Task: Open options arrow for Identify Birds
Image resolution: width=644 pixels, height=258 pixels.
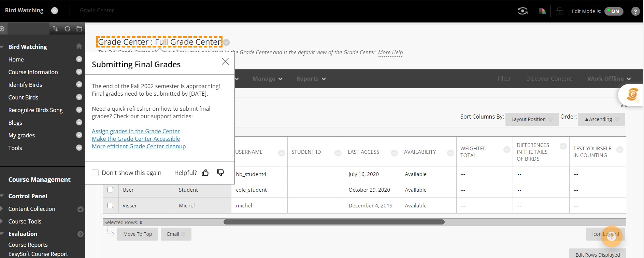Action: coord(79,84)
